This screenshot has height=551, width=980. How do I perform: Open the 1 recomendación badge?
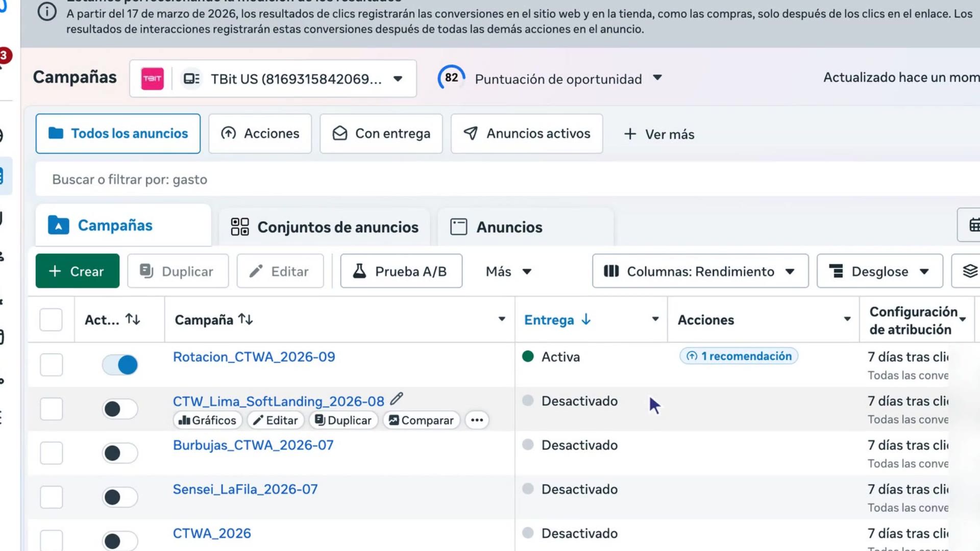(x=739, y=356)
